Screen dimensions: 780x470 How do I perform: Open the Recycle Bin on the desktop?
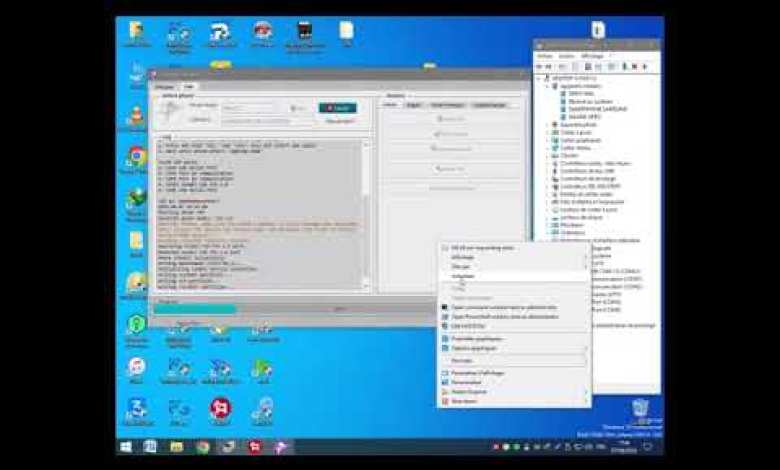coord(640,408)
